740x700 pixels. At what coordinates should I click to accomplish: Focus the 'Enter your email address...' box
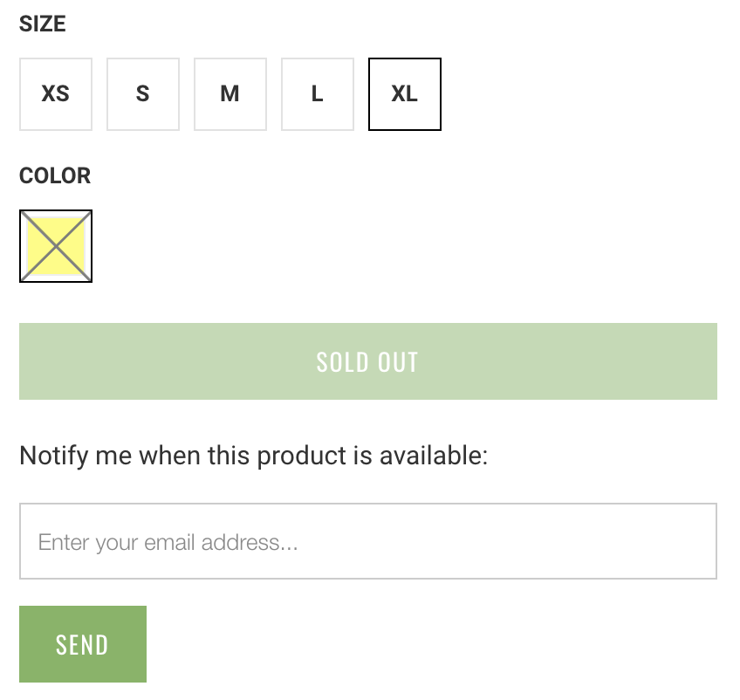pyautogui.click(x=367, y=541)
